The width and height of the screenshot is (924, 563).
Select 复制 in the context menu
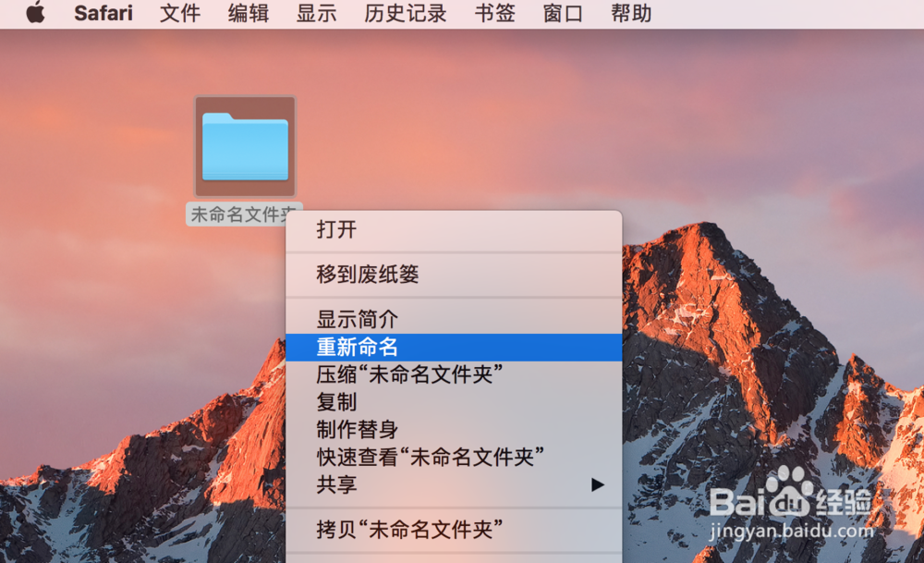[454, 402]
